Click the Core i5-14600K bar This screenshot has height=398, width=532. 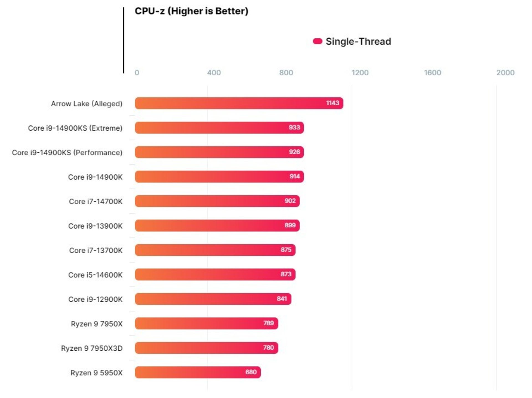215,274
